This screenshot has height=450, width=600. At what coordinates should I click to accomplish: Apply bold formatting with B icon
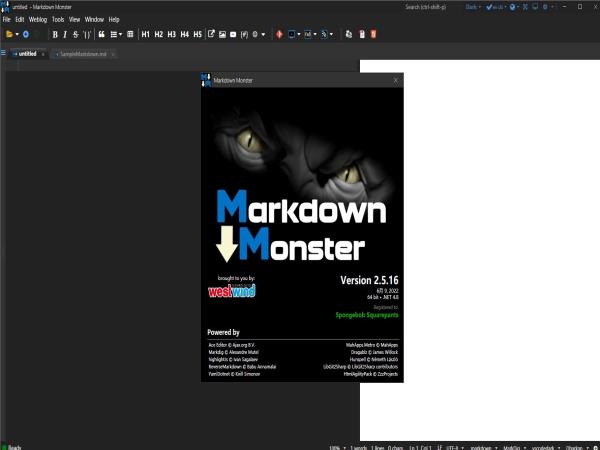[55, 35]
